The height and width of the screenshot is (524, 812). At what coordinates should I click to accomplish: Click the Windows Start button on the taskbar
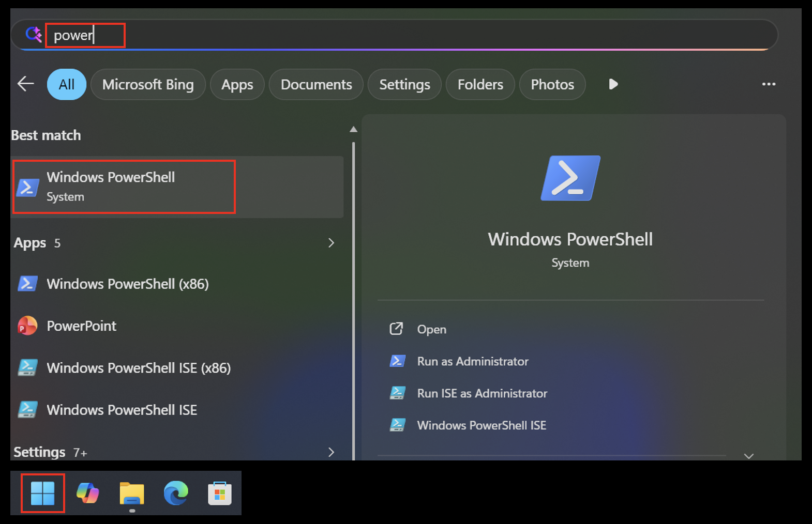(x=42, y=493)
